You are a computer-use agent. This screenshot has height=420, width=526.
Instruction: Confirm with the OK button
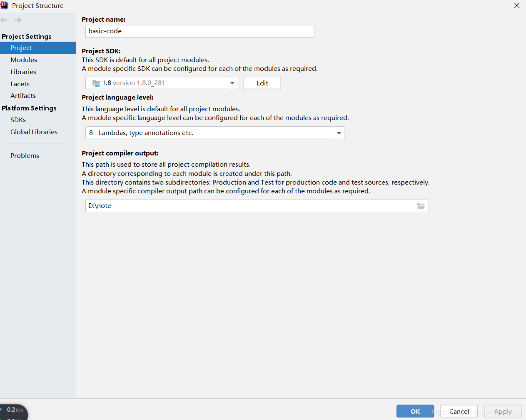pyautogui.click(x=415, y=411)
